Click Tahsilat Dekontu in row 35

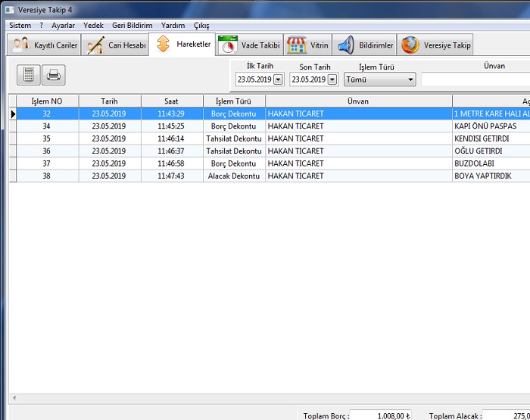pyautogui.click(x=233, y=139)
